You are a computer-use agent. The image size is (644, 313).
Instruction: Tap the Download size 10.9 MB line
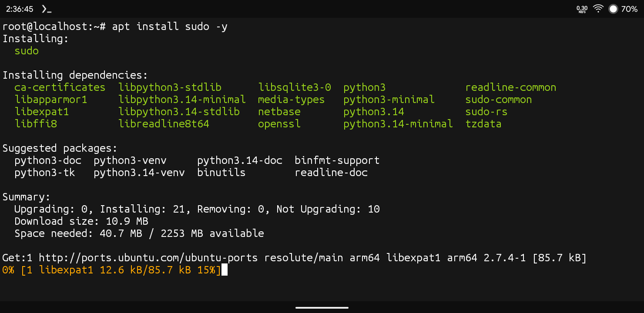(x=81, y=221)
